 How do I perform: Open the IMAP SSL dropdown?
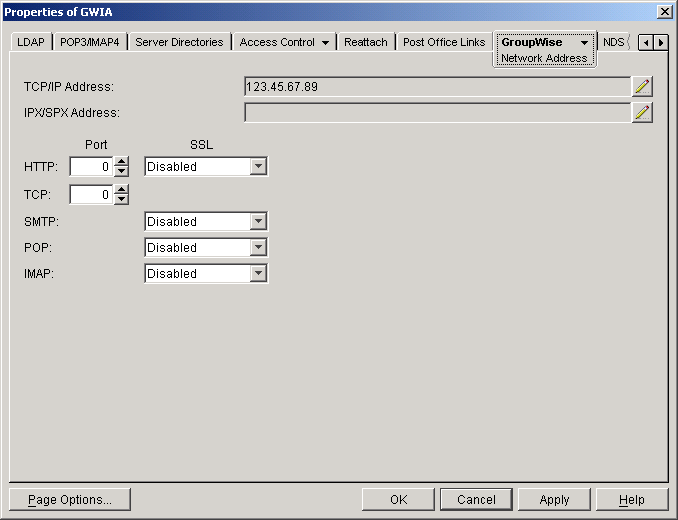tap(258, 273)
